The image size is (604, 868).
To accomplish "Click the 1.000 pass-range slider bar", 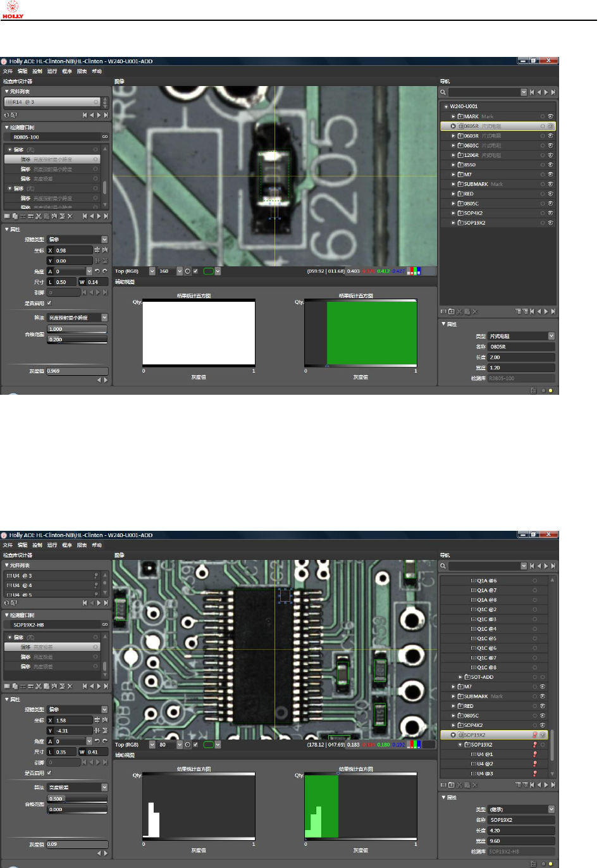I will 77,330.
